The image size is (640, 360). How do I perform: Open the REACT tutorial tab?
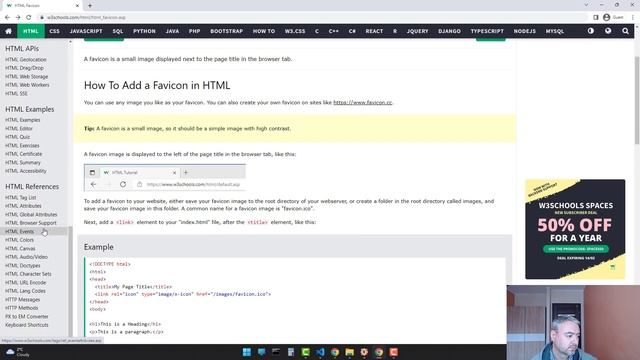(x=374, y=31)
